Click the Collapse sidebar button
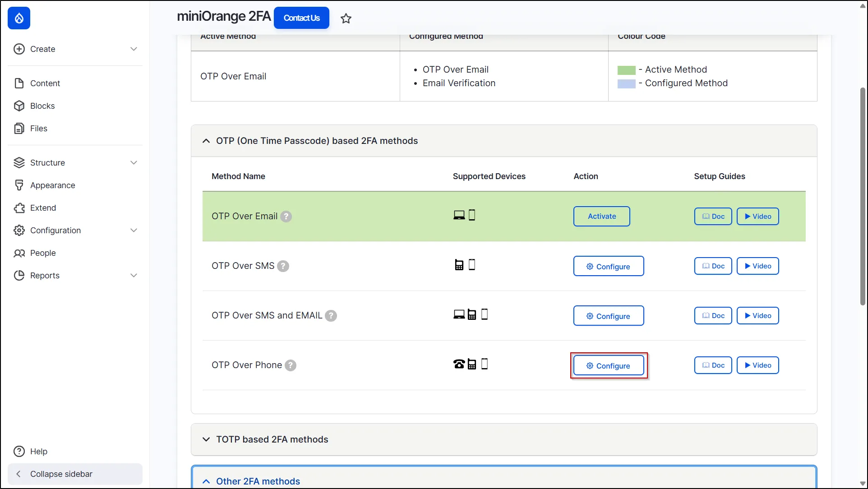Viewport: 868px width, 489px height. 75,474
